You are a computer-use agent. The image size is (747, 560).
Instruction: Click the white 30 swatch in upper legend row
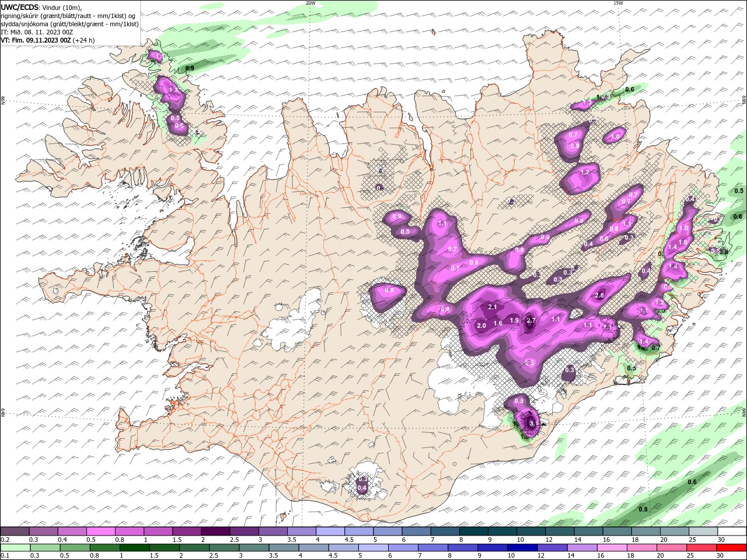click(x=732, y=531)
